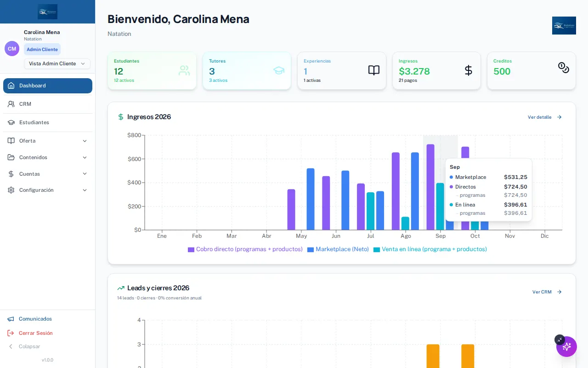Click the Cerrar Sesión logout icon

pyautogui.click(x=11, y=333)
